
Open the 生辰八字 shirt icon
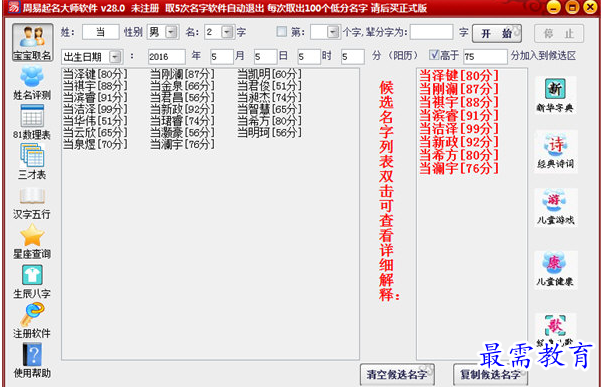[x=32, y=282]
